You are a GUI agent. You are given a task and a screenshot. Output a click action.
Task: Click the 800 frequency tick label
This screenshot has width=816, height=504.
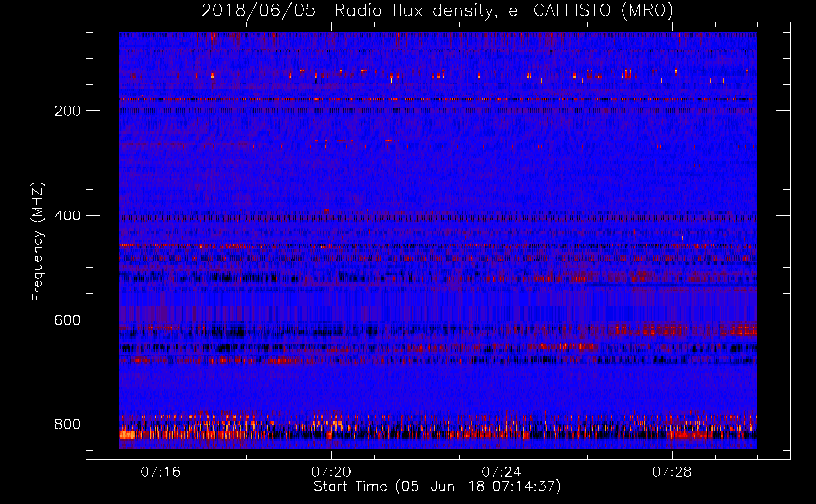68,424
